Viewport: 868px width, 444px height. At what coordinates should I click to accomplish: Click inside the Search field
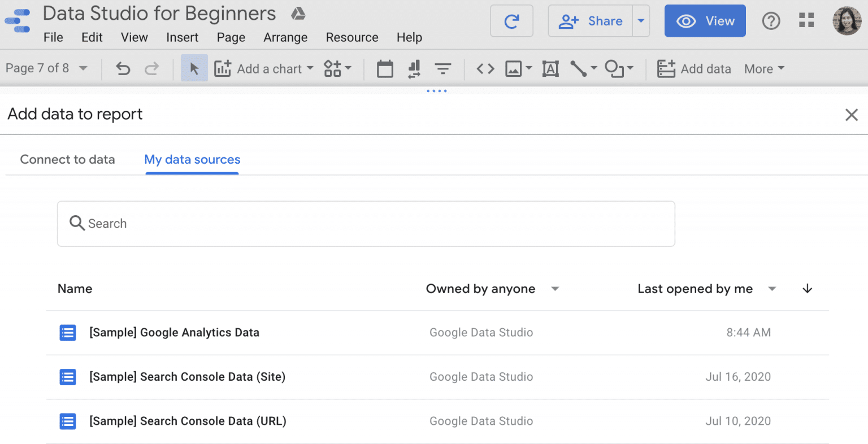(366, 223)
